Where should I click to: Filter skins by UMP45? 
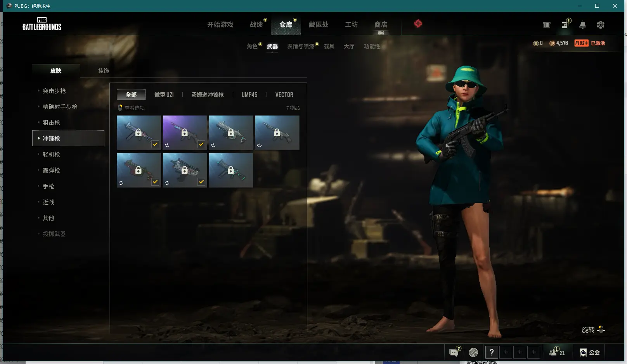pos(249,95)
